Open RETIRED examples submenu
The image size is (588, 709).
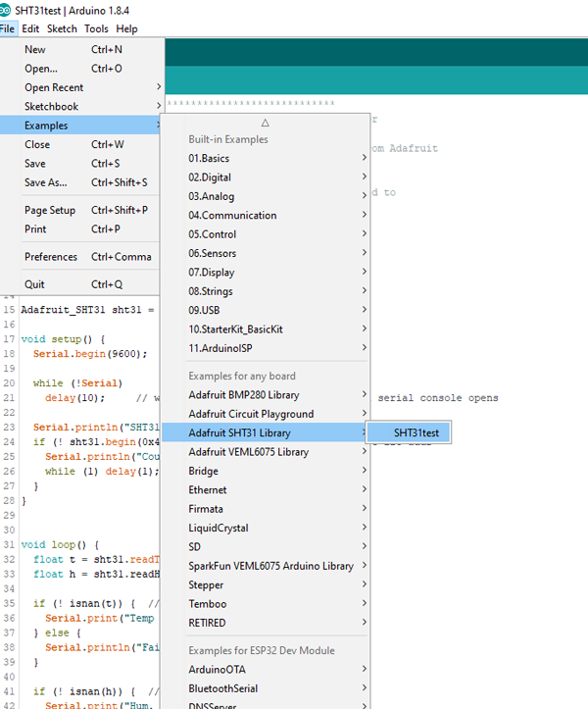point(266,623)
